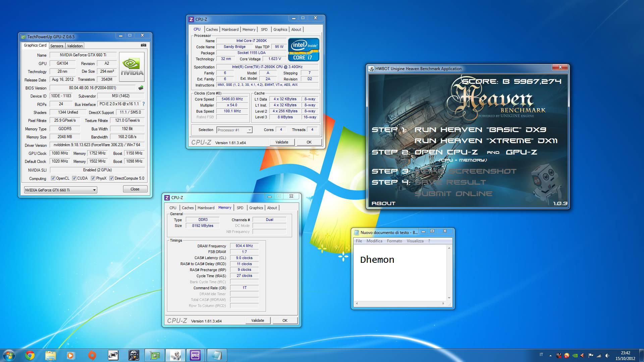644x362 pixels.
Task: Open the Windows Start menu
Action: [9, 355]
